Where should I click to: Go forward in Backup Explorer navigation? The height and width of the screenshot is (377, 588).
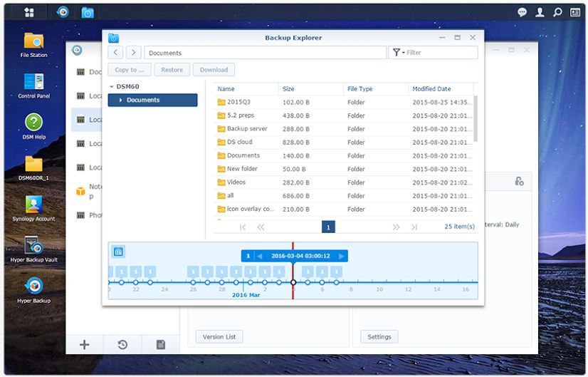[134, 53]
